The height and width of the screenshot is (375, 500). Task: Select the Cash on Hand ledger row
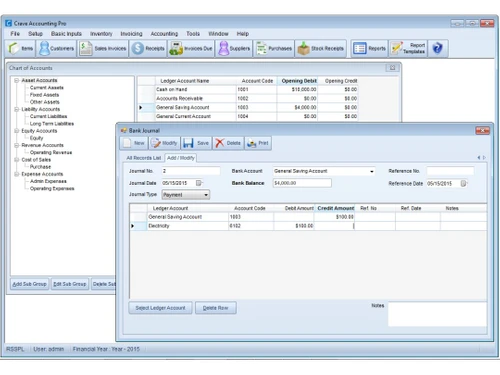click(248, 89)
